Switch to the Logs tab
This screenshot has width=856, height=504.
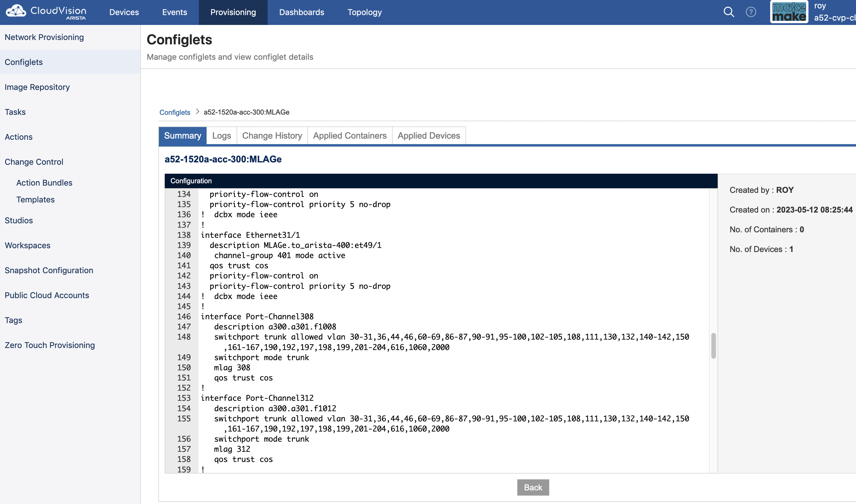coord(222,135)
